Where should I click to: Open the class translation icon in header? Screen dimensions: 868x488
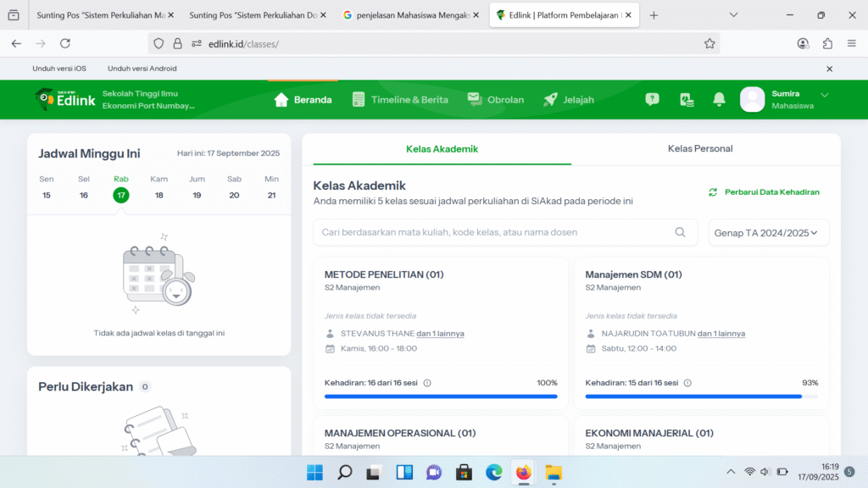tap(687, 99)
